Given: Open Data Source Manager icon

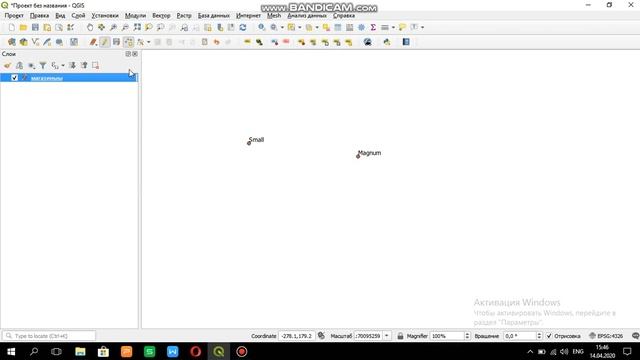Looking at the screenshot, I should pyautogui.click(x=12, y=42).
